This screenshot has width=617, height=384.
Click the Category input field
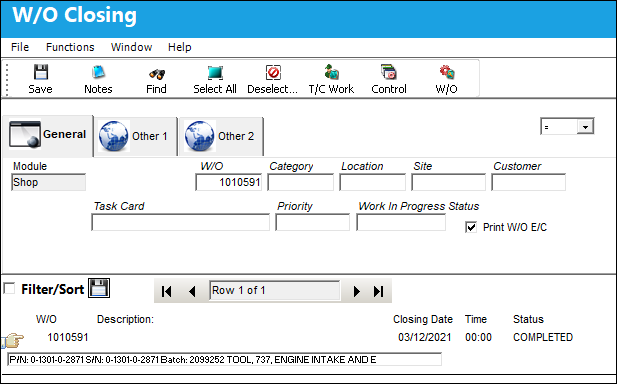(x=301, y=183)
